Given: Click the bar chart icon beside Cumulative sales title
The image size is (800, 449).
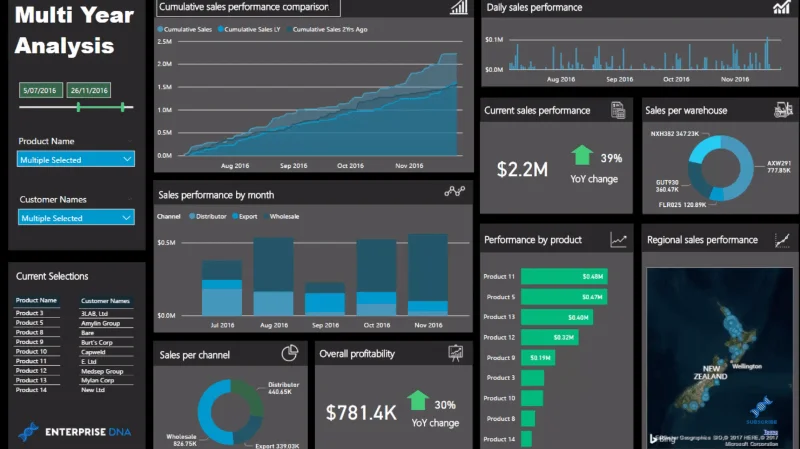Looking at the screenshot, I should [459, 7].
